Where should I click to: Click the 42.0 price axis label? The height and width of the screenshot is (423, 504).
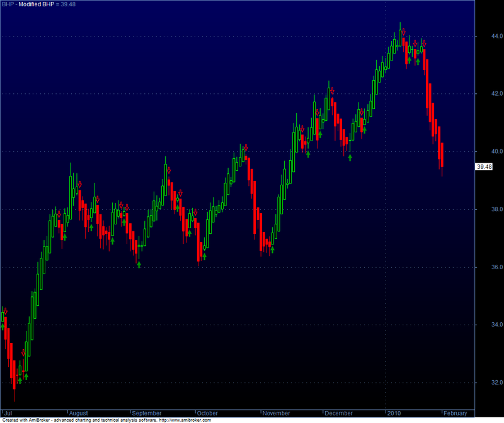(497, 93)
